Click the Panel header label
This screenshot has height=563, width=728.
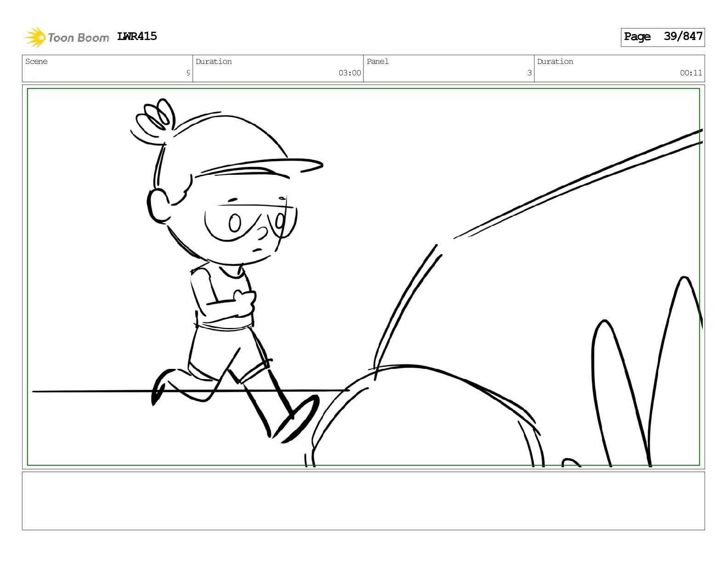pos(378,62)
